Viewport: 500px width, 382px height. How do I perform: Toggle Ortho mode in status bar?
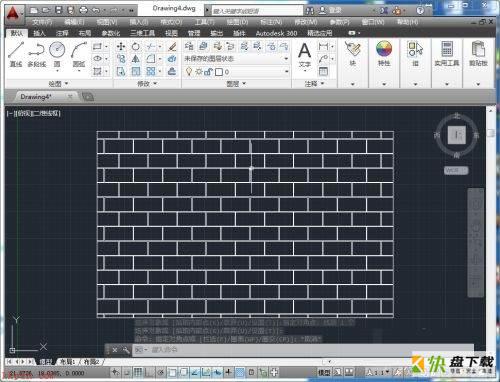click(149, 372)
